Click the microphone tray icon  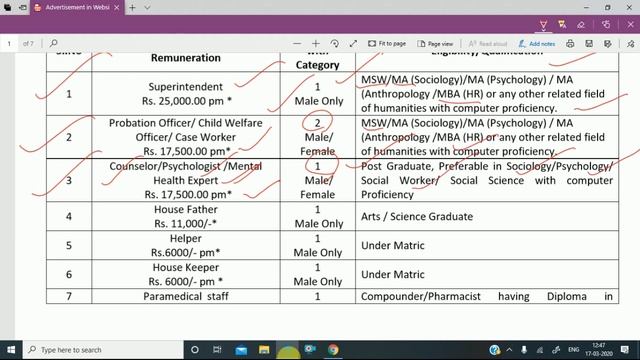[x=524, y=350]
